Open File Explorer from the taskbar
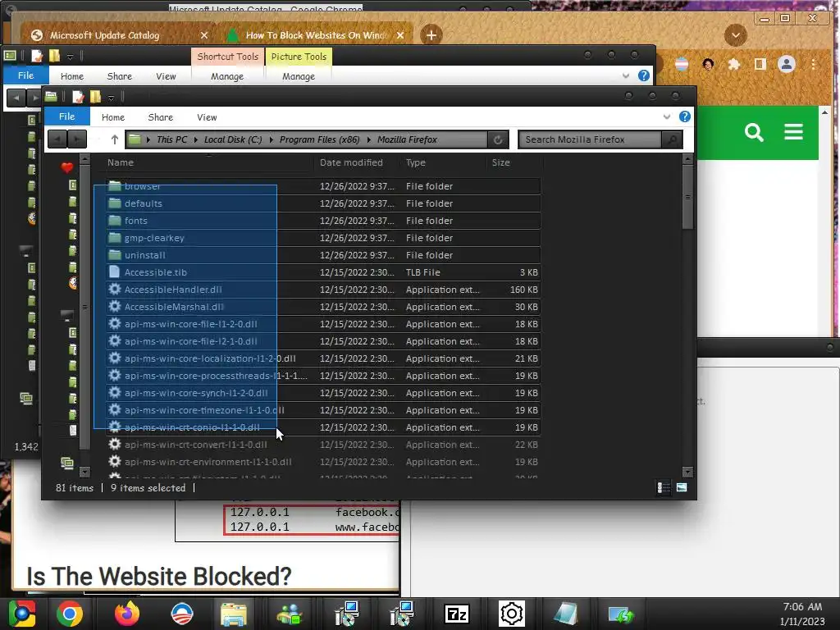This screenshot has width=840, height=630. coord(234,614)
